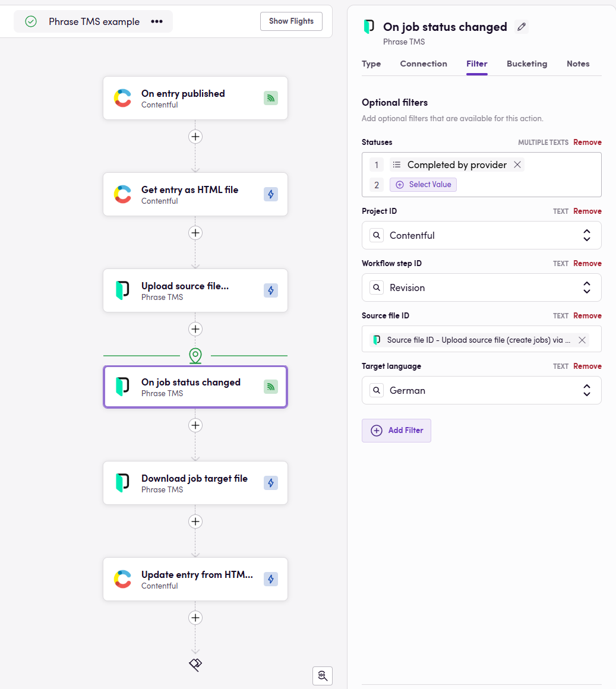Image resolution: width=616 pixels, height=689 pixels.
Task: Add a step below On job status changed
Action: tap(195, 425)
